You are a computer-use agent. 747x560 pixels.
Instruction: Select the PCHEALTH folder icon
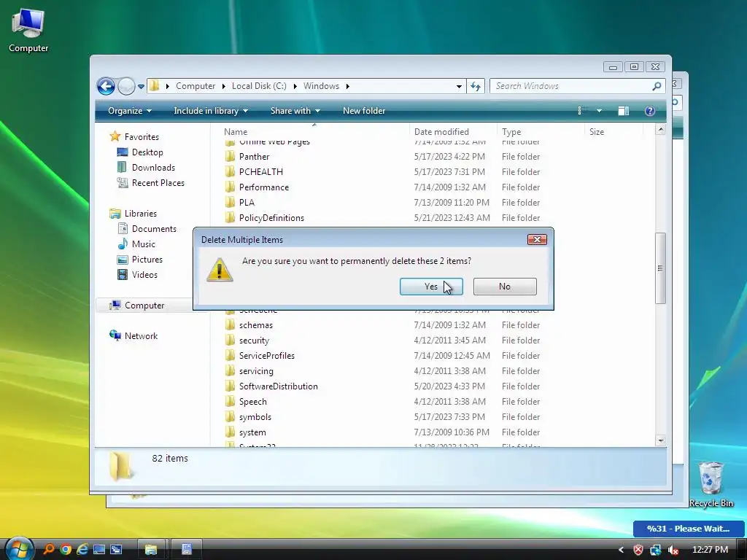click(x=230, y=171)
